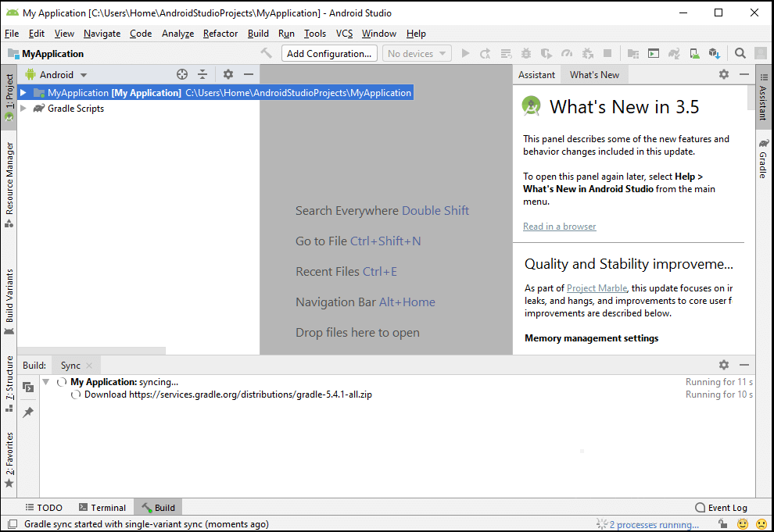Hide the Project panel with minus icon

point(249,74)
